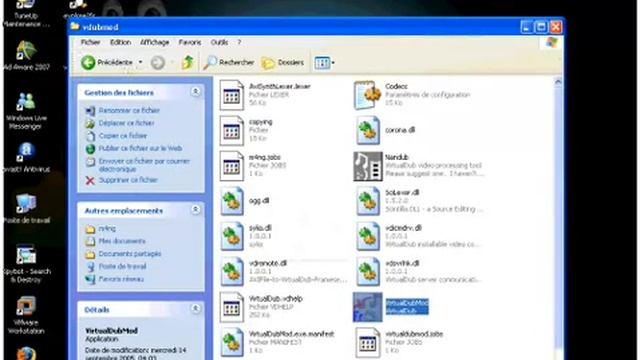Click the highlighted VirtualDubMod file name
Viewport: 640px width, 360px height.
pyautogui.click(x=407, y=303)
